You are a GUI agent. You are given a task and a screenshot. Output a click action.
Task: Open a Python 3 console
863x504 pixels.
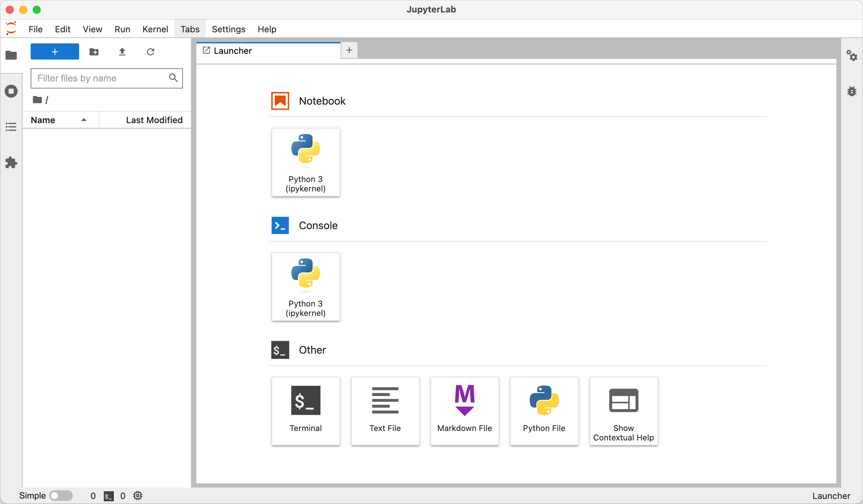tap(306, 287)
